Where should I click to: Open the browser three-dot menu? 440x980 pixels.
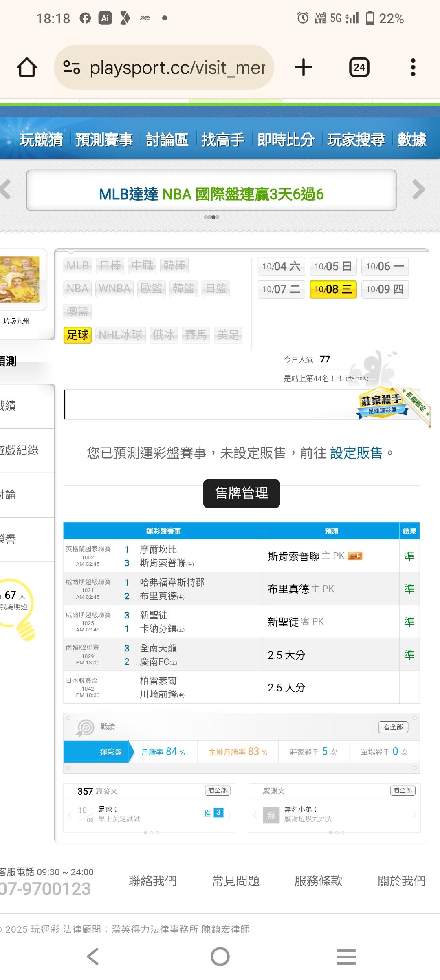pyautogui.click(x=413, y=67)
